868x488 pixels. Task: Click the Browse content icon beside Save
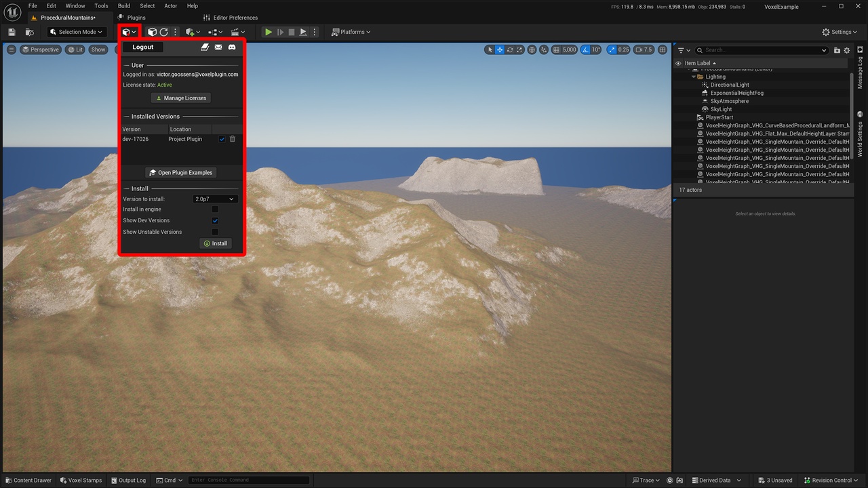coord(29,32)
